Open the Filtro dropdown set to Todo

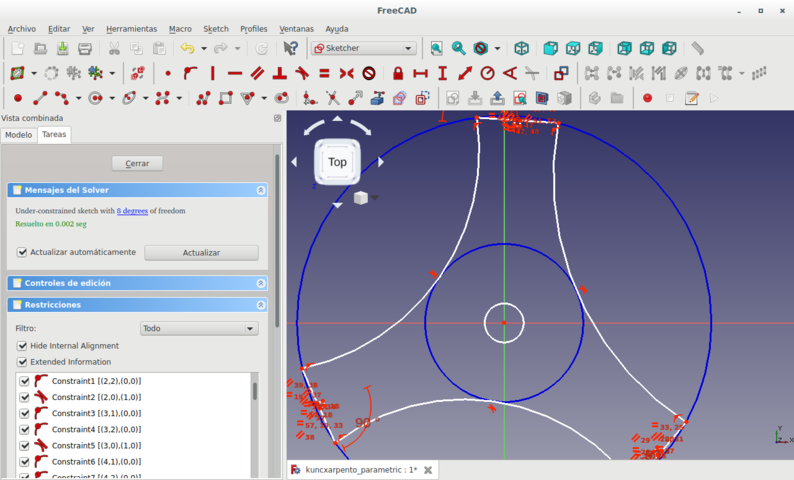(199, 328)
